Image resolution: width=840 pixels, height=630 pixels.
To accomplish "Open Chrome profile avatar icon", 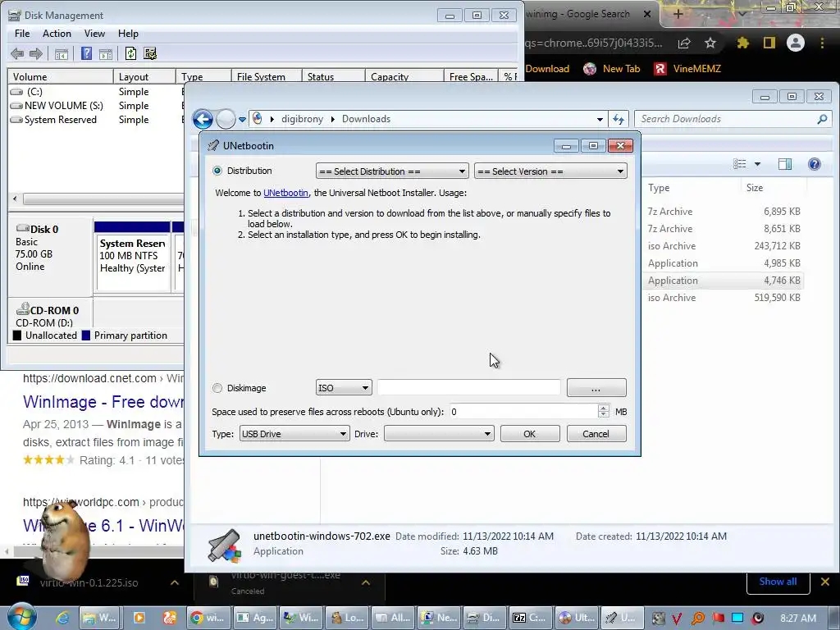I will pyautogui.click(x=796, y=43).
